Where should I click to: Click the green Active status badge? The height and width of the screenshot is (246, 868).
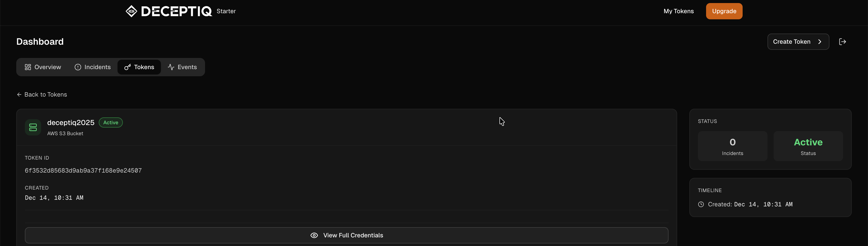point(110,122)
